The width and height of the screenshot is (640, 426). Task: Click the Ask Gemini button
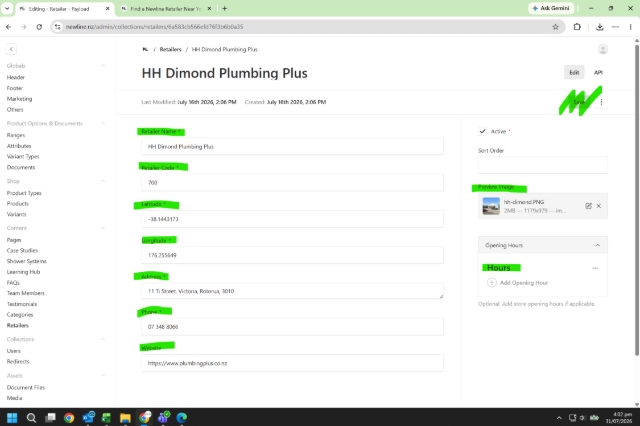[x=551, y=8]
